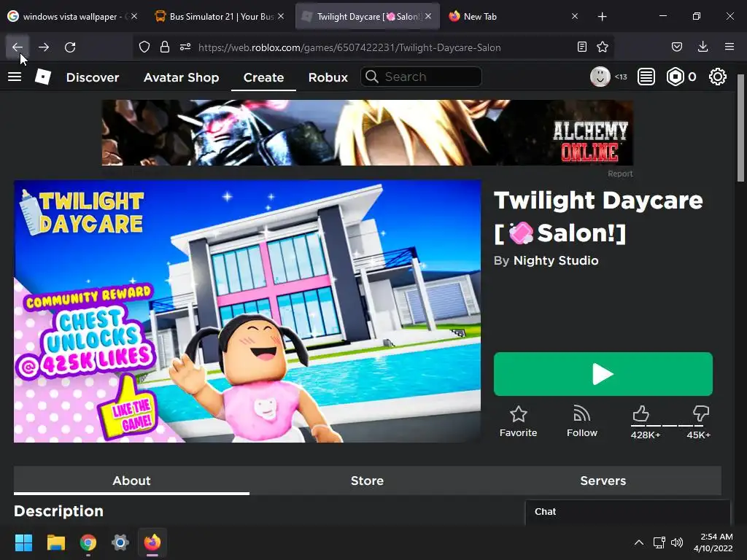The width and height of the screenshot is (747, 560).
Task: Like the game with thumbs up
Action: coord(640,414)
